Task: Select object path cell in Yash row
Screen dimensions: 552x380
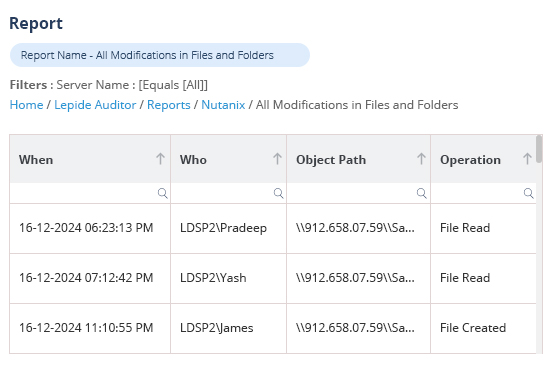Action: click(x=358, y=278)
